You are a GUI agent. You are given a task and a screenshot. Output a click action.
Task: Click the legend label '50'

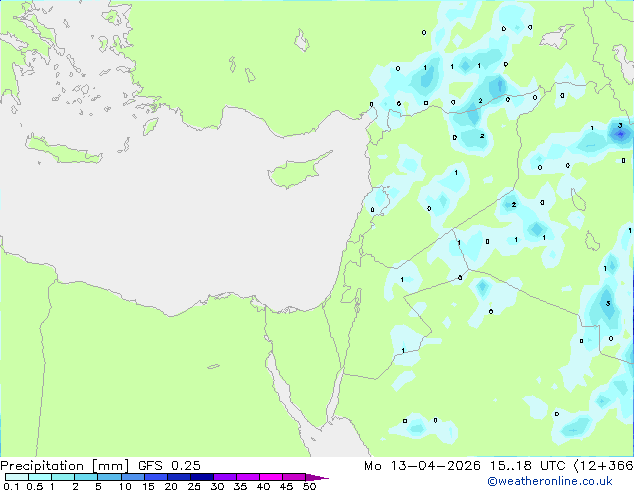coord(309,486)
